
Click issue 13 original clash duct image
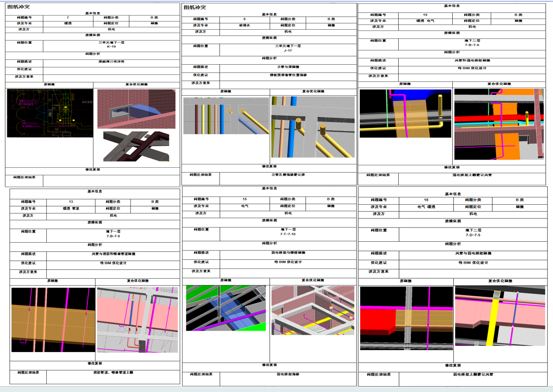pos(53,320)
